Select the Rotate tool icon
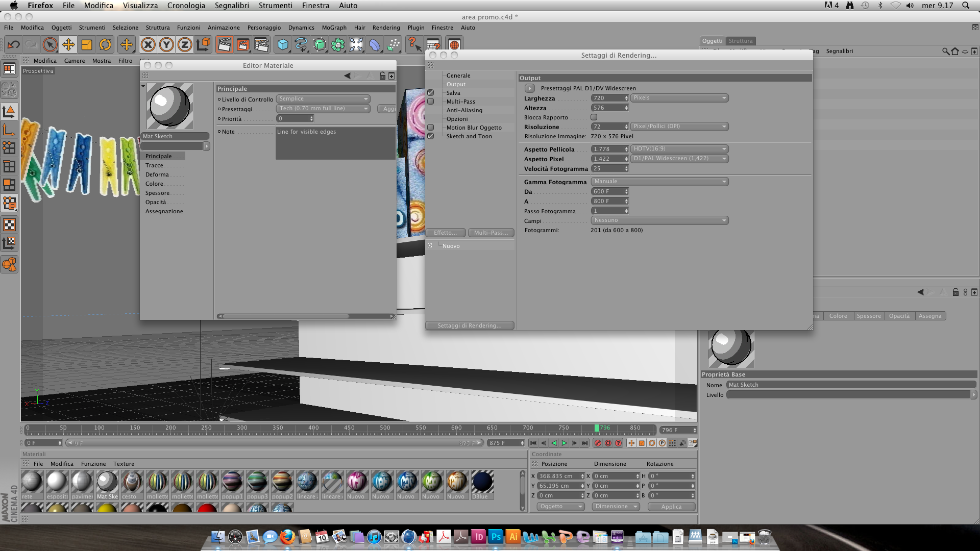Viewport: 980px width, 551px height. pyautogui.click(x=105, y=45)
